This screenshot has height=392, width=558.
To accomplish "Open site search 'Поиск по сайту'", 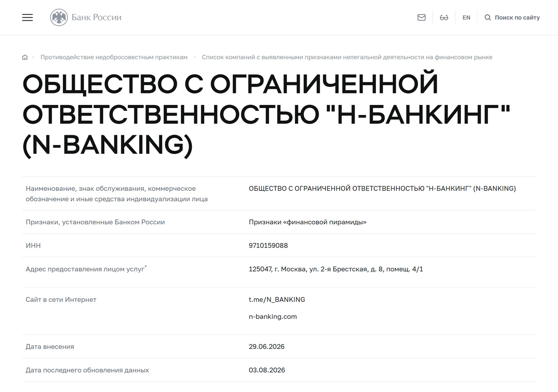I will [512, 17].
